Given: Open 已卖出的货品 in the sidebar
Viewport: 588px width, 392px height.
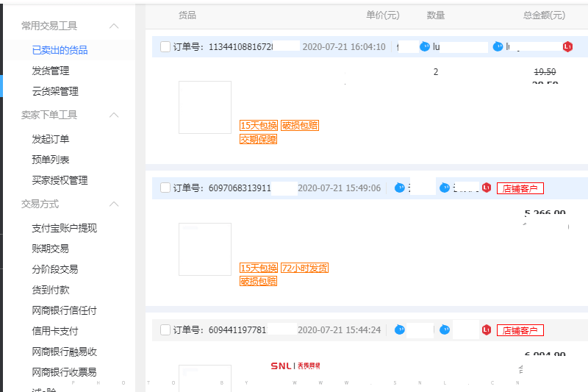Looking at the screenshot, I should pyautogui.click(x=60, y=50).
